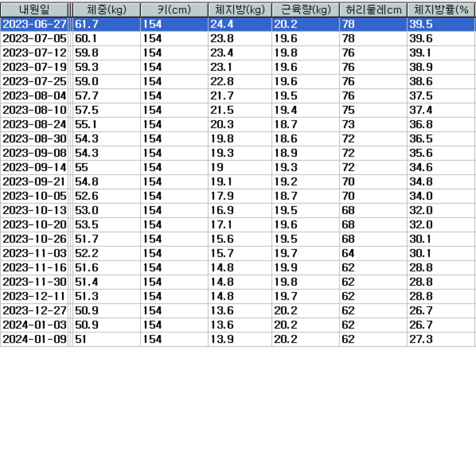Click body fat value 22.8
This screenshot has height=476, width=476.
[x=222, y=81]
